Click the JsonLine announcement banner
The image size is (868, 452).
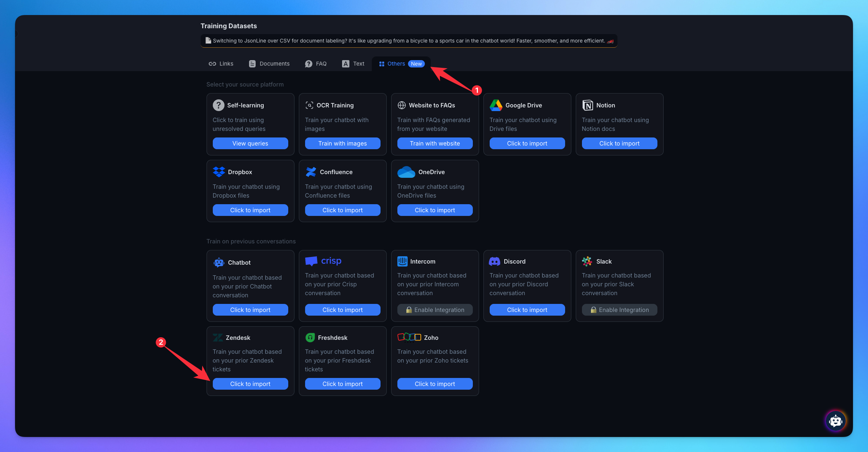(409, 41)
